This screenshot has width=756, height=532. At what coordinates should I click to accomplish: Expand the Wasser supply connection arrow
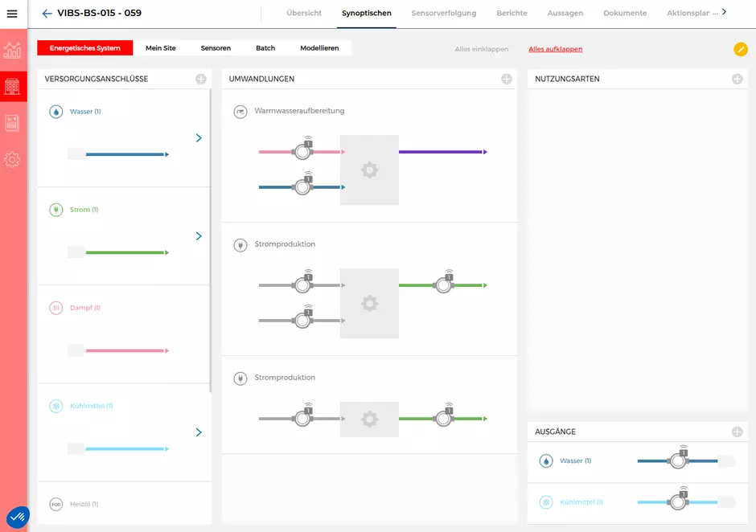tap(199, 138)
